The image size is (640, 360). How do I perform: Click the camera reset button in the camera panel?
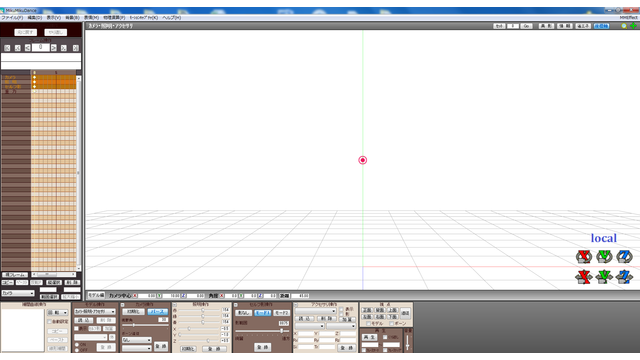(133, 311)
